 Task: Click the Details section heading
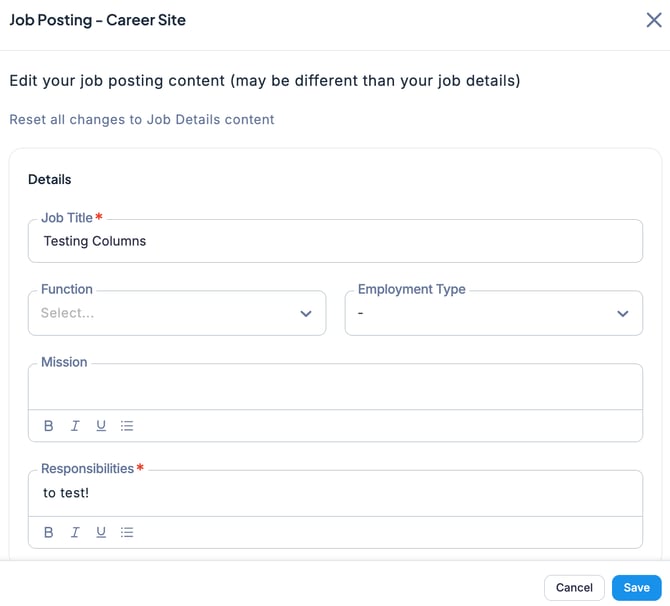click(50, 180)
